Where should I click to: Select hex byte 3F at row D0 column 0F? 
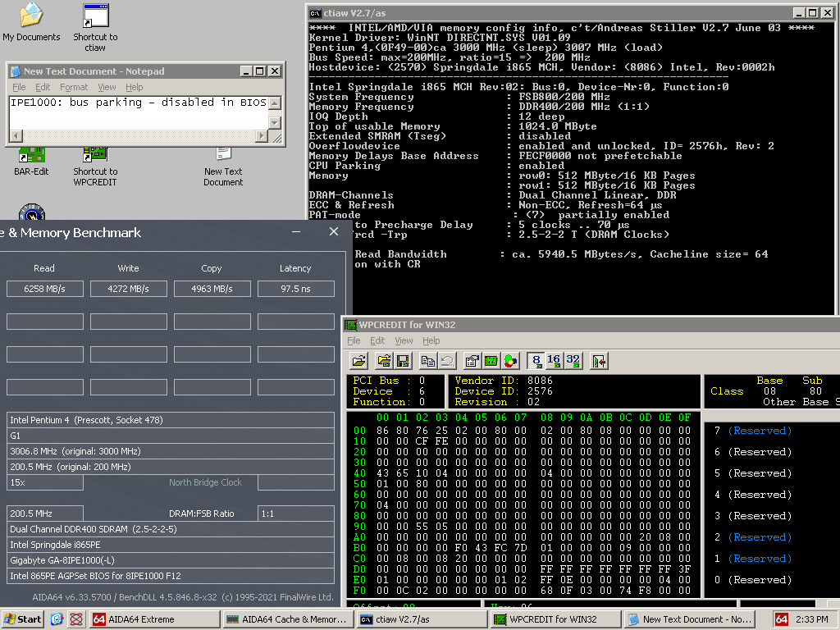[x=684, y=569]
